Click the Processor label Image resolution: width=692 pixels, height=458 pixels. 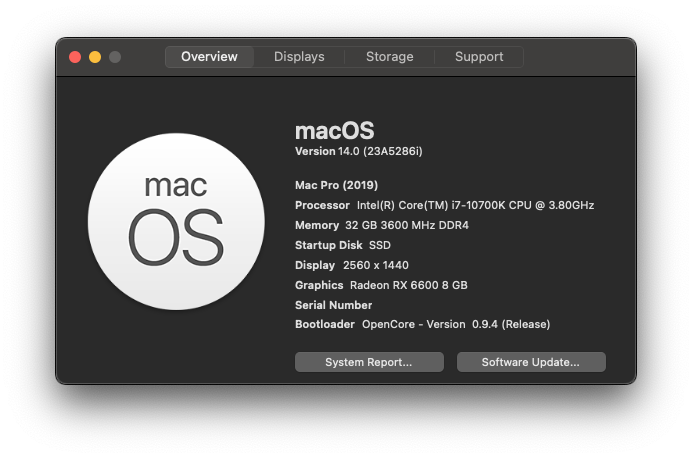pos(322,205)
